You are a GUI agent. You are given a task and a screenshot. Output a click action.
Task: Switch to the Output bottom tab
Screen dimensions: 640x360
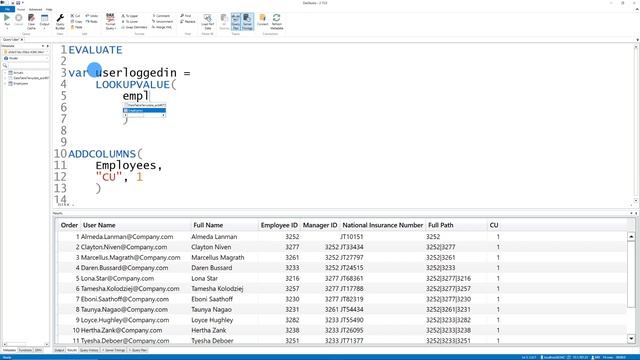pos(59,350)
